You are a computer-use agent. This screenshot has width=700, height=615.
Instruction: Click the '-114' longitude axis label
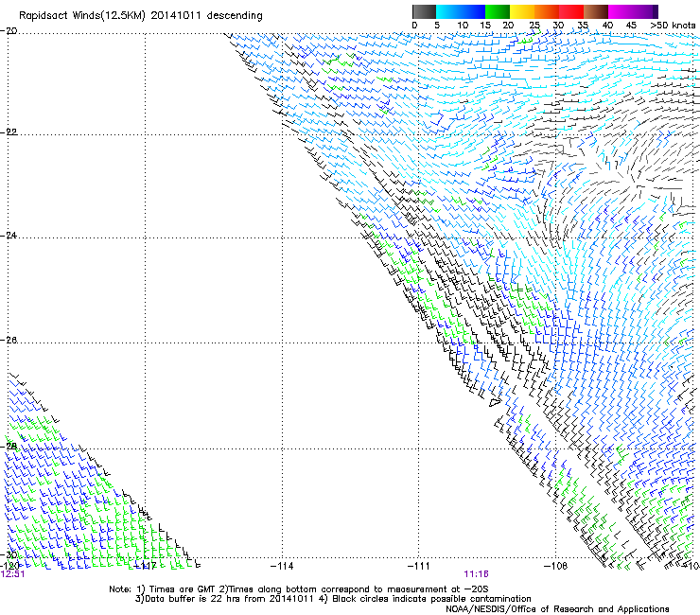[282, 567]
